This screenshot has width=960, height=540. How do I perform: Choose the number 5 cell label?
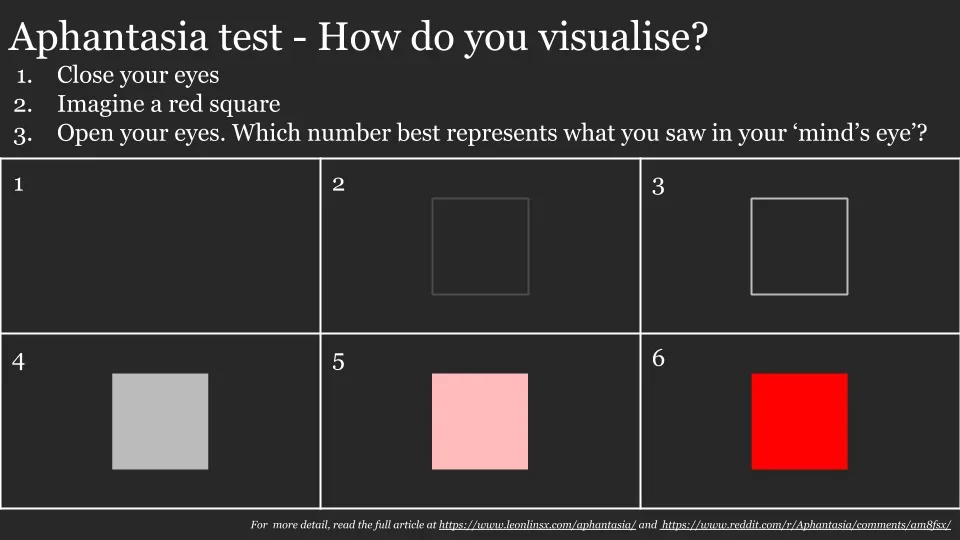coord(339,362)
